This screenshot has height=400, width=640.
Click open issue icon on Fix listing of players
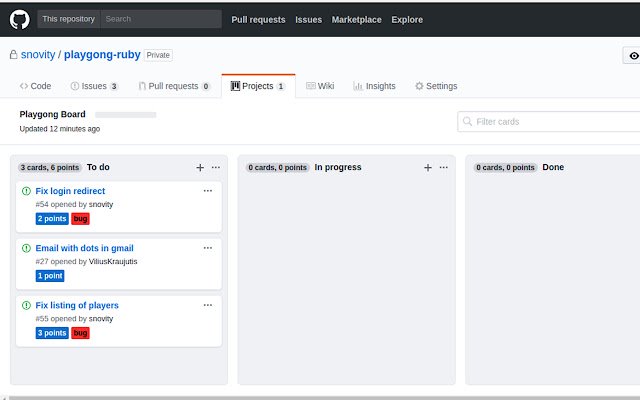(26, 305)
